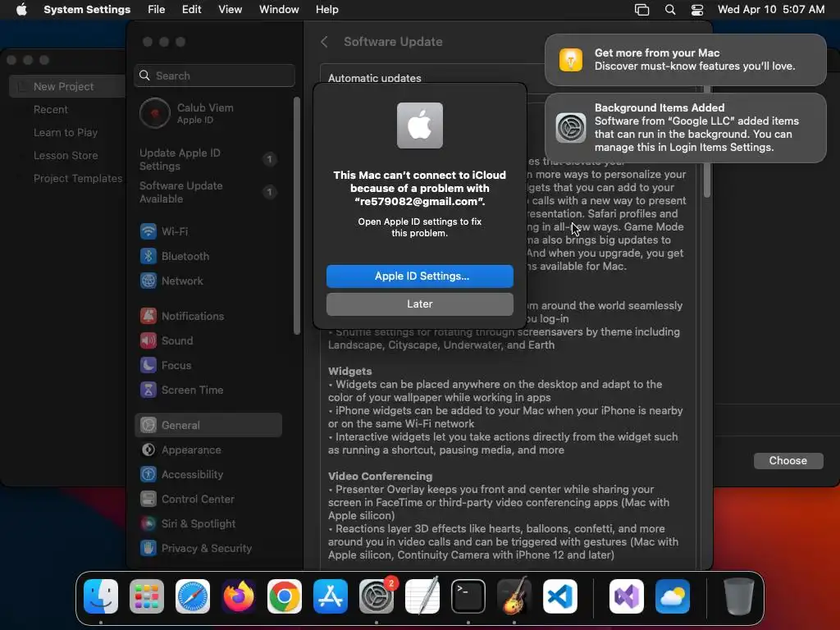Launch Finder from the Dock
Screen dimensions: 840x630
click(101, 596)
